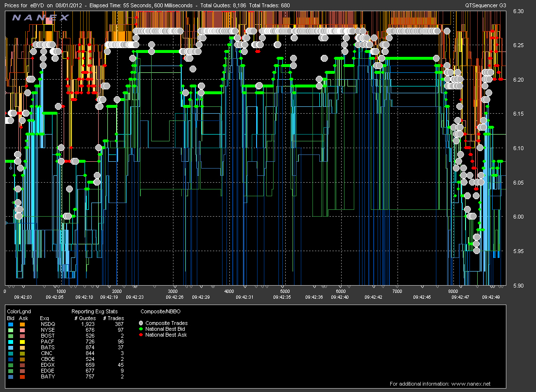Viewport: 536px width, 392px height.
Task: Click the 'Composite Trades' legend label
Action: coord(167,323)
